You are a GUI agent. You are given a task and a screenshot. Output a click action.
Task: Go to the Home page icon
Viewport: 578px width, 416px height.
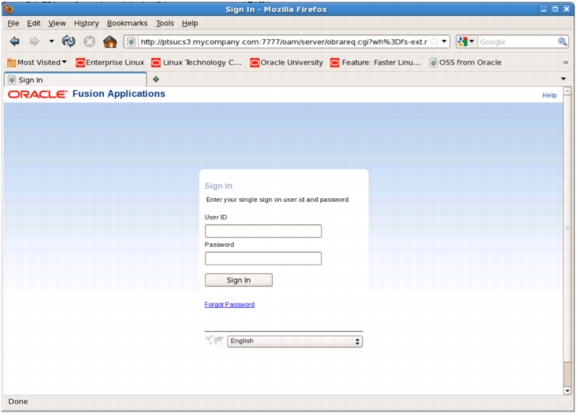(110, 42)
